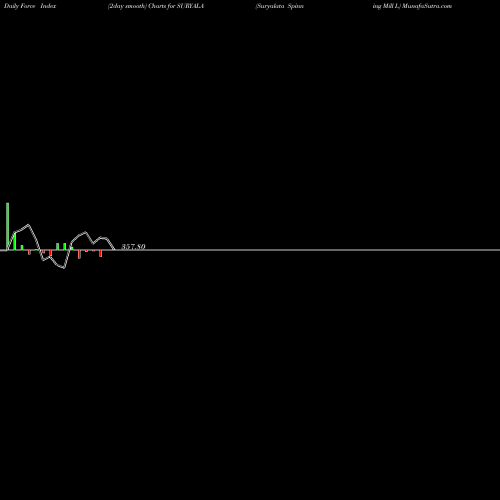
Task: Click the "Daily Force Index" title text
Action: tap(30, 6)
